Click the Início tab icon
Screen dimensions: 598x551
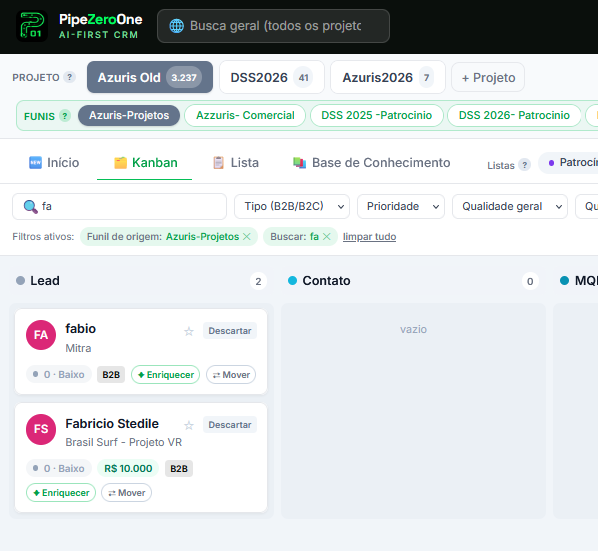pos(35,162)
